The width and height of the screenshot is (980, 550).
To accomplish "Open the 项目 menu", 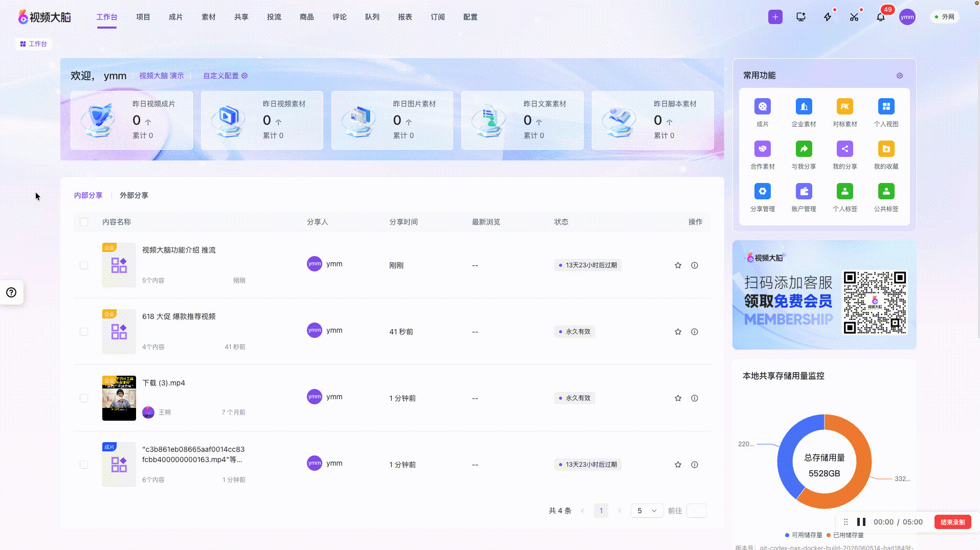I will [143, 17].
